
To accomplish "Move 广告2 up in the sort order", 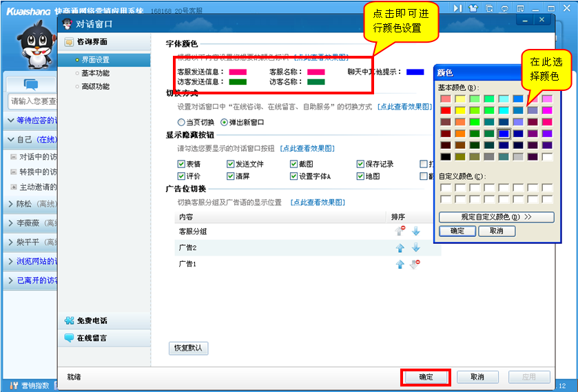I will [x=400, y=248].
